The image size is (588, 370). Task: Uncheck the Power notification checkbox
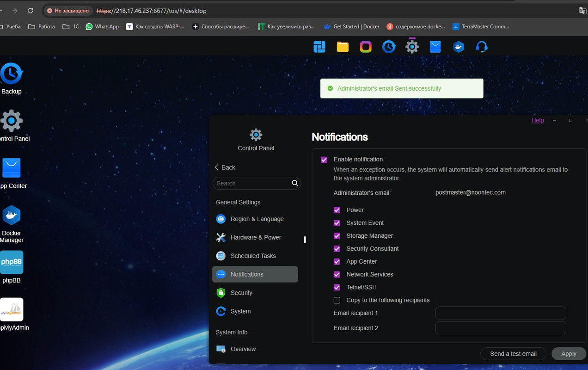tap(337, 210)
